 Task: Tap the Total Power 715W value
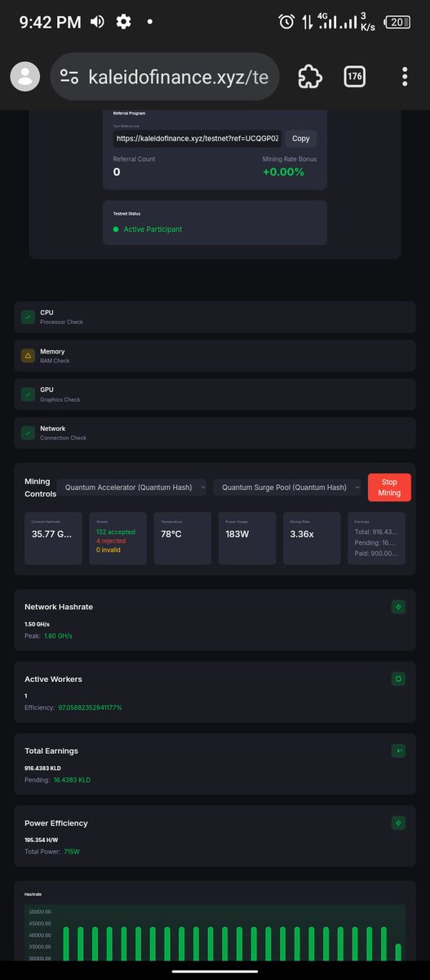[x=72, y=852]
